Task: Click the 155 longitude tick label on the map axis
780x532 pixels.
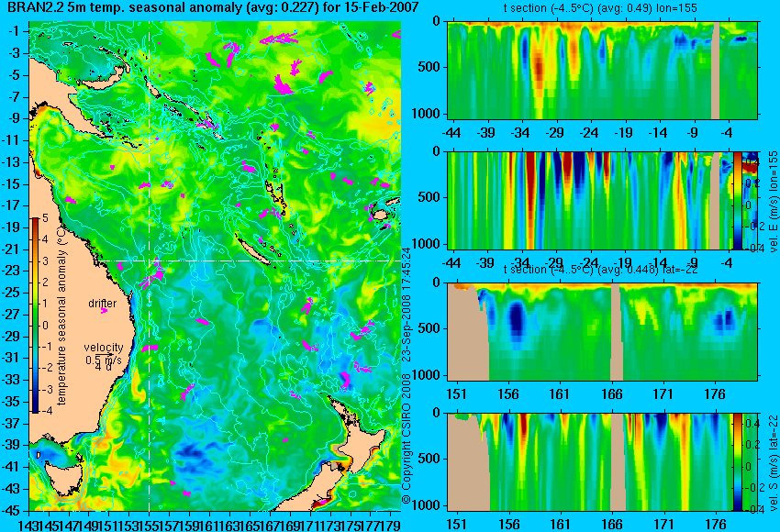Action: coord(149,525)
